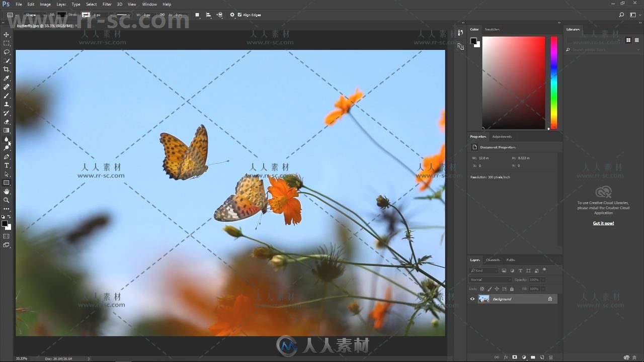Add a layer style via fx icon
Image resolution: width=644 pixels, height=362 pixels.
[506, 357]
